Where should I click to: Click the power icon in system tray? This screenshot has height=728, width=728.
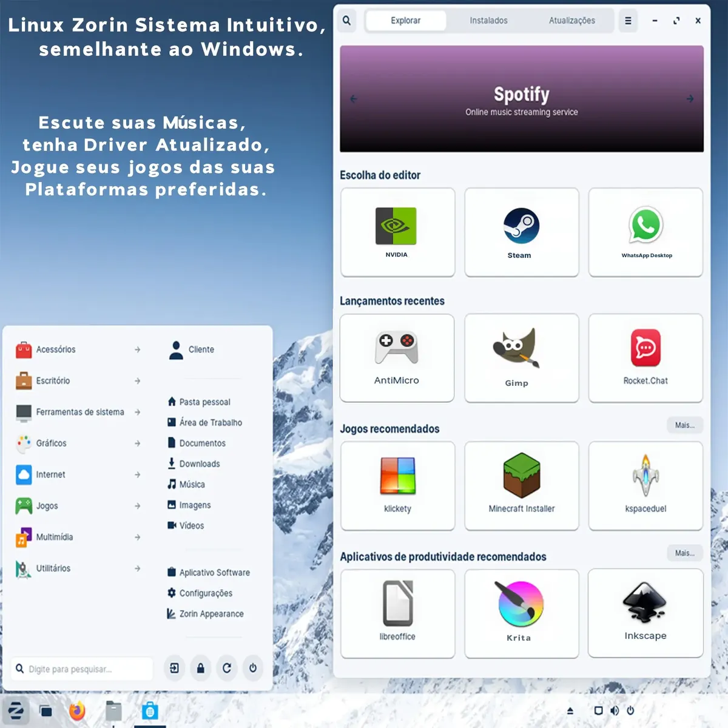pos(630,710)
